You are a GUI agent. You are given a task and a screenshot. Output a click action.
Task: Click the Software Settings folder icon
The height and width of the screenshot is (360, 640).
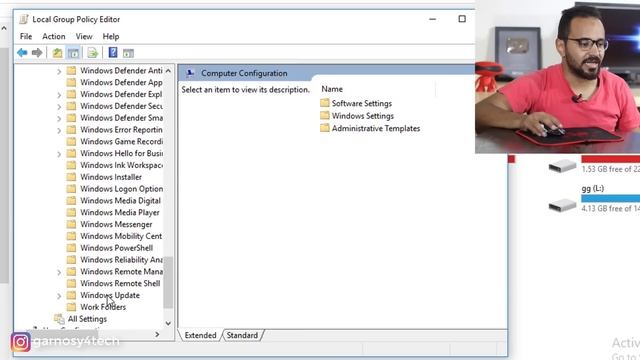325,103
